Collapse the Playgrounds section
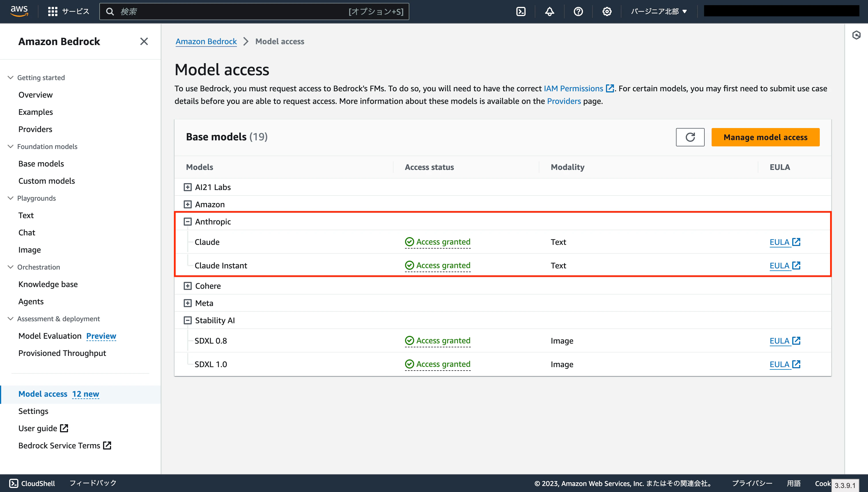 click(x=10, y=198)
